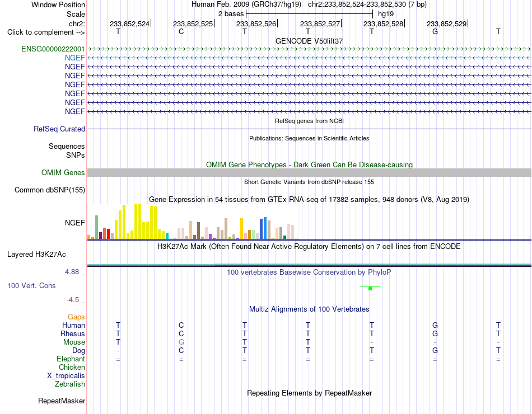Click the 'chr2:233,852,524-233,852,530 (7 bp)' position text
The width and height of the screenshot is (532, 414).
(x=367, y=4)
